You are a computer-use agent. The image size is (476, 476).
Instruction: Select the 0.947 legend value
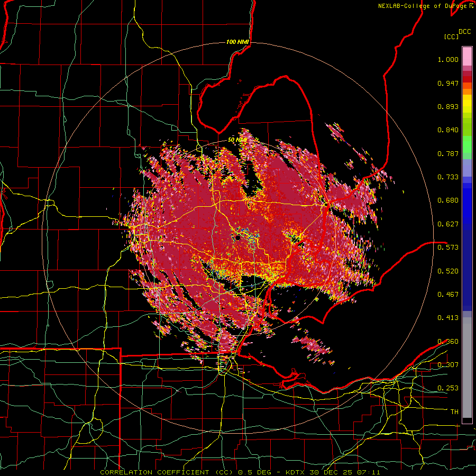pos(448,83)
